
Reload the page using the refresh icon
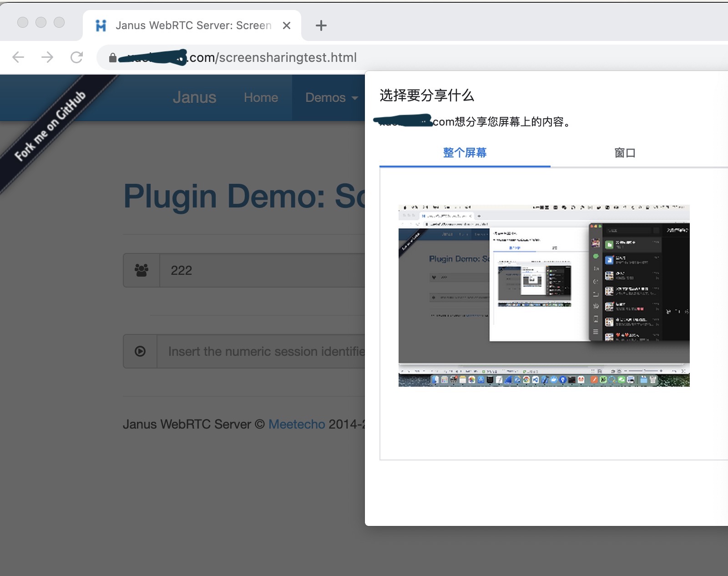click(76, 57)
